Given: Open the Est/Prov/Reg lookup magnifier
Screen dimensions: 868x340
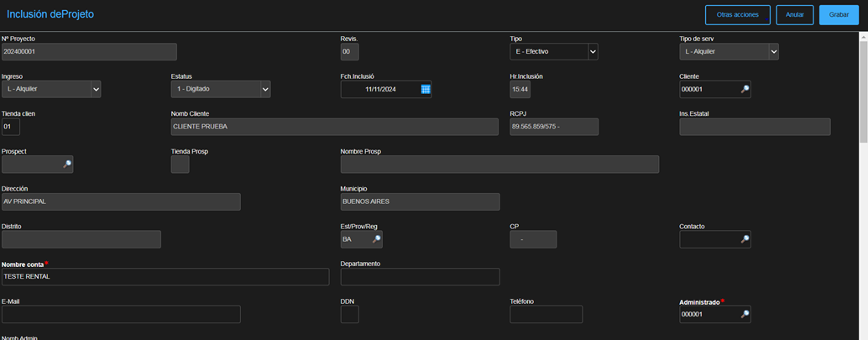Looking at the screenshot, I should coord(376,239).
